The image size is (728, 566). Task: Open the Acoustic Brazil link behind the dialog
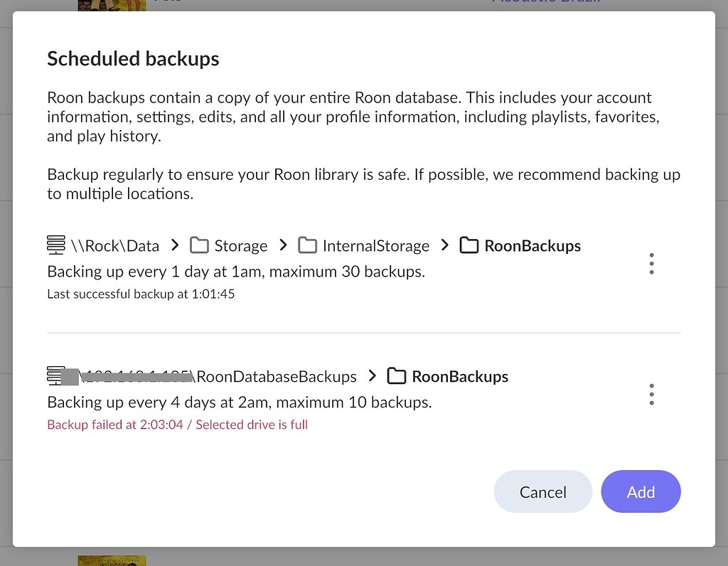pos(546,3)
